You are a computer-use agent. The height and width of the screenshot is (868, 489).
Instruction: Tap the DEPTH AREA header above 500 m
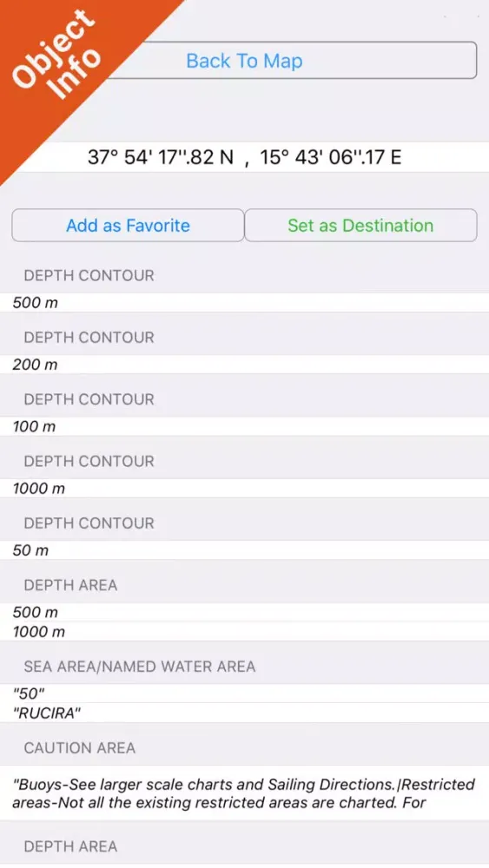click(x=70, y=585)
